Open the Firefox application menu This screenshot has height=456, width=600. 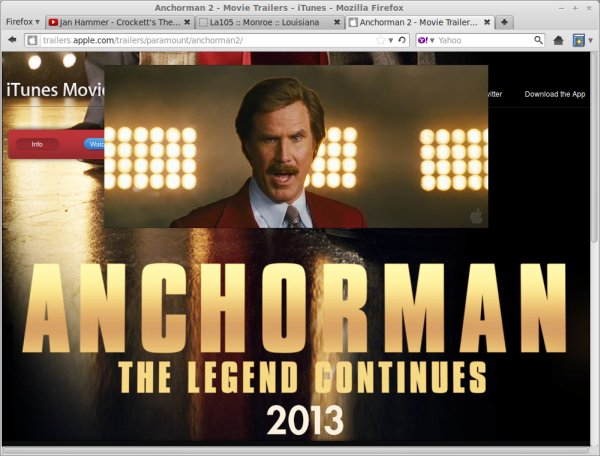coord(23,22)
